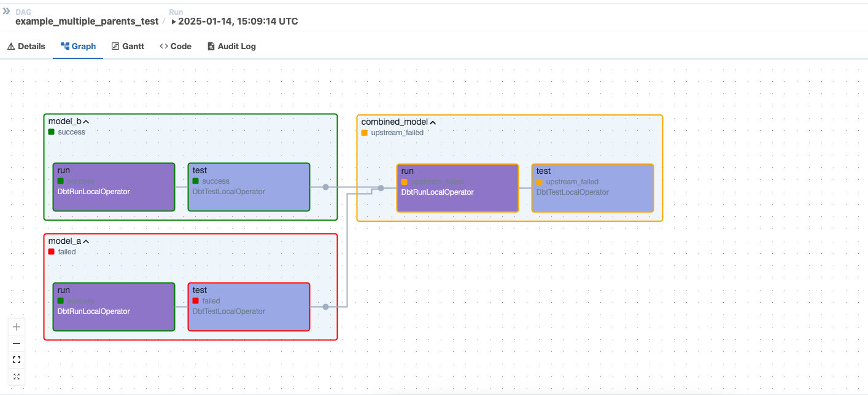868x395 pixels.
Task: Click the green success status square in model_b
Action: click(52, 132)
